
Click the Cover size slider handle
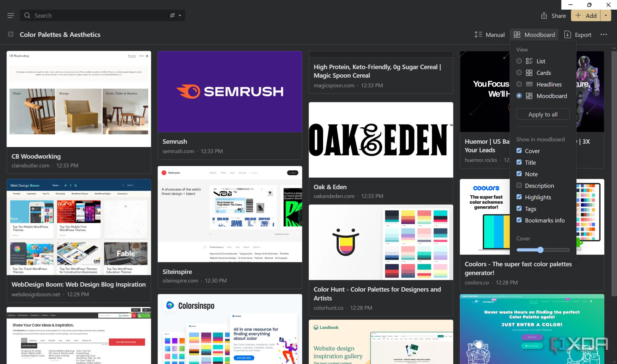click(540, 250)
